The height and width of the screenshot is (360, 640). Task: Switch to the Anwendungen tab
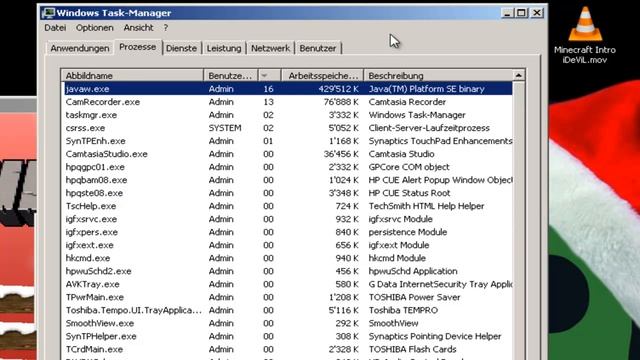click(x=80, y=48)
